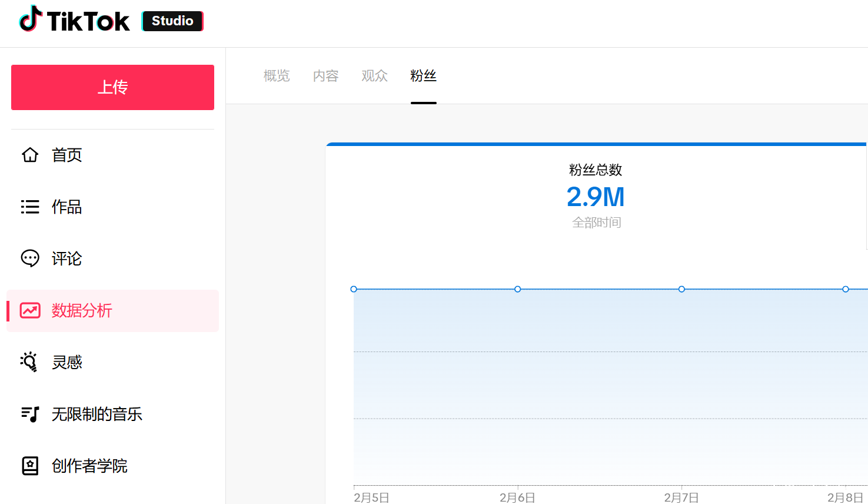Select 数据分析 in the sidebar
868x504 pixels.
click(112, 310)
